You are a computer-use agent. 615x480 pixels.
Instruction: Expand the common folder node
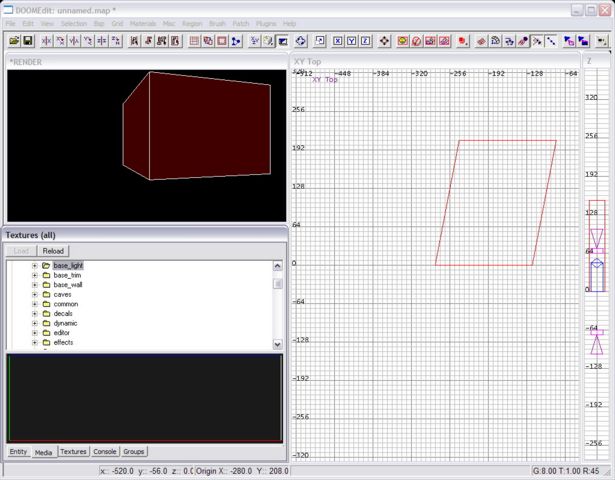pyautogui.click(x=35, y=304)
